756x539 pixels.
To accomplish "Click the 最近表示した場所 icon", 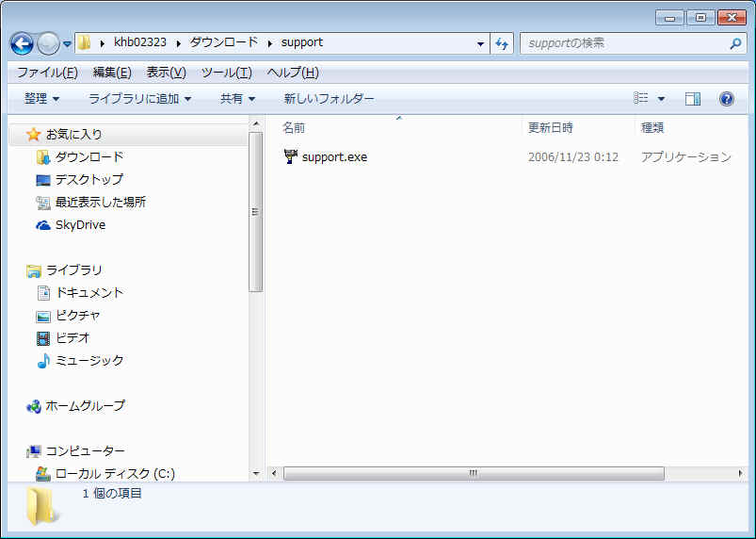I will pos(43,203).
